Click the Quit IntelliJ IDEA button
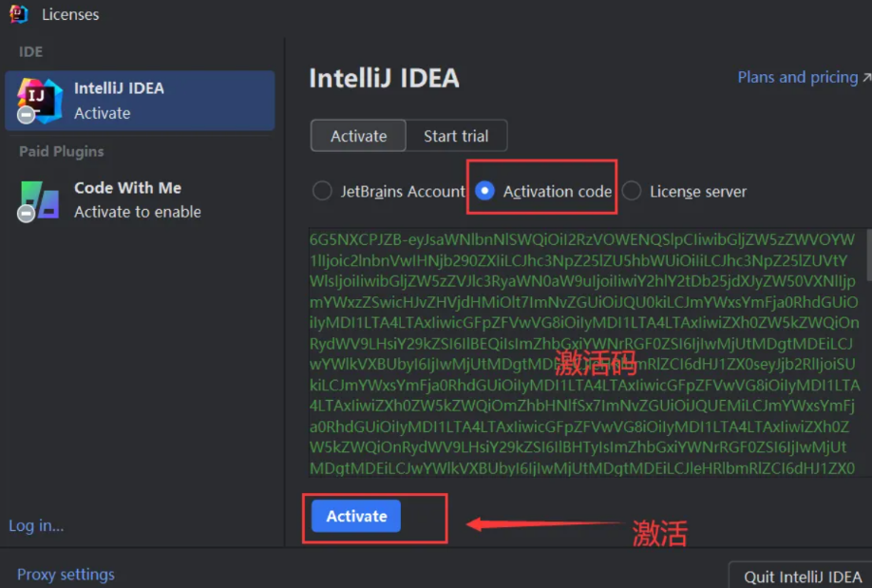 (x=802, y=576)
